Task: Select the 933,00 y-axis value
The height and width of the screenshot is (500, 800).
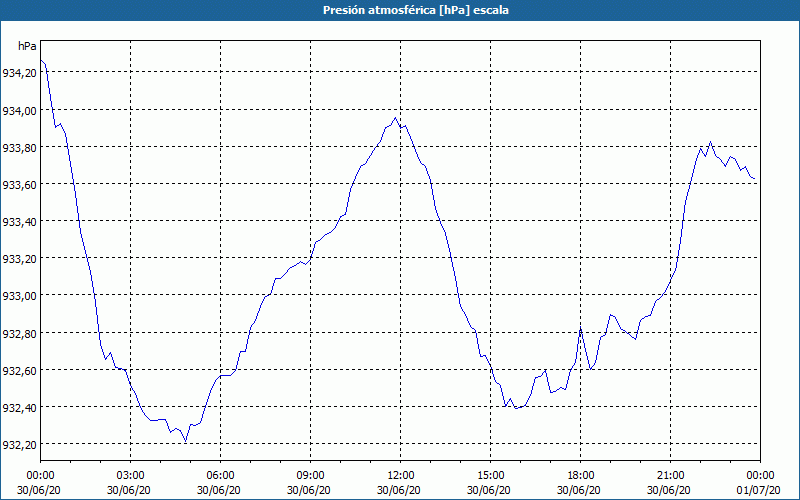Action: click(20, 296)
